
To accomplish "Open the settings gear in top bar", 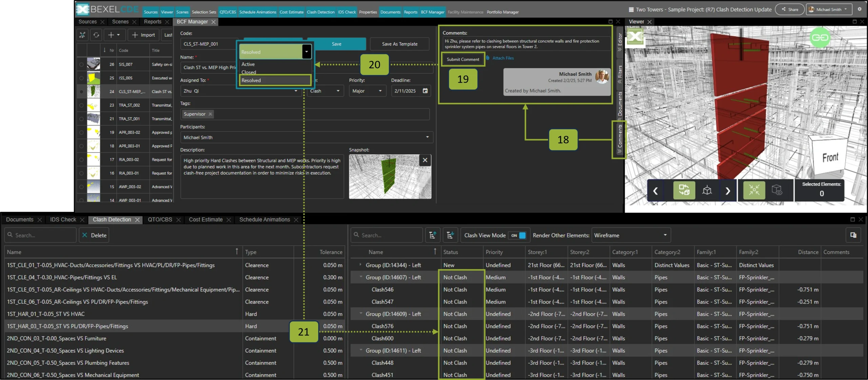I will 860,9.
